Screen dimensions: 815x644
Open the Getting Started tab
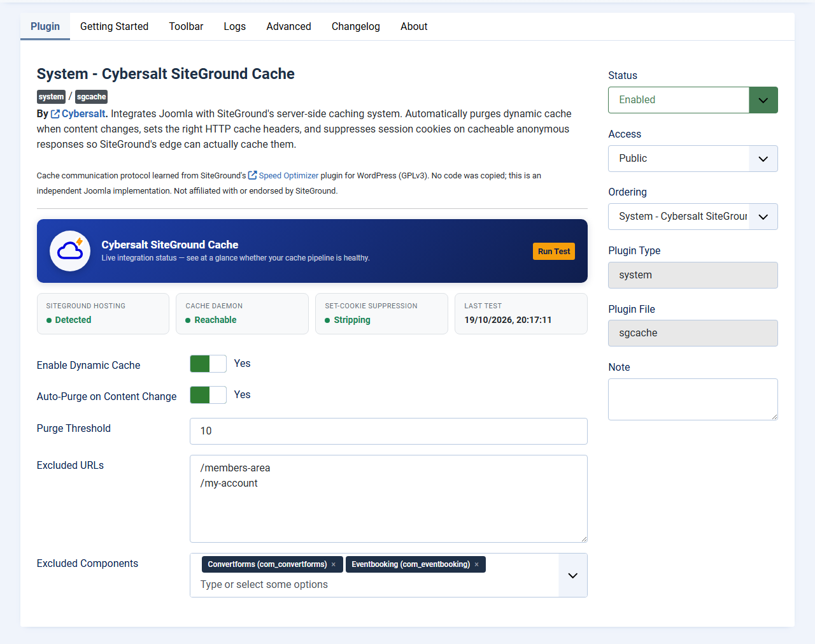tap(114, 26)
